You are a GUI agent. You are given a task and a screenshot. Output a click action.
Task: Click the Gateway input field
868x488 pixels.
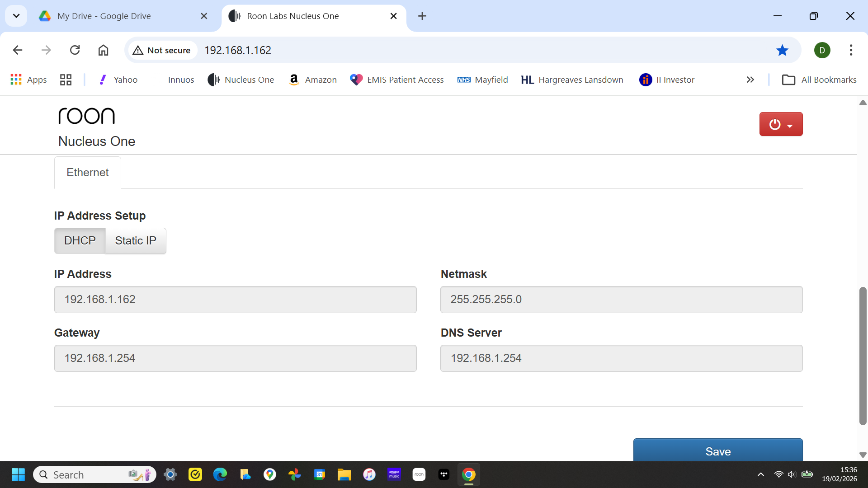[235, 358]
